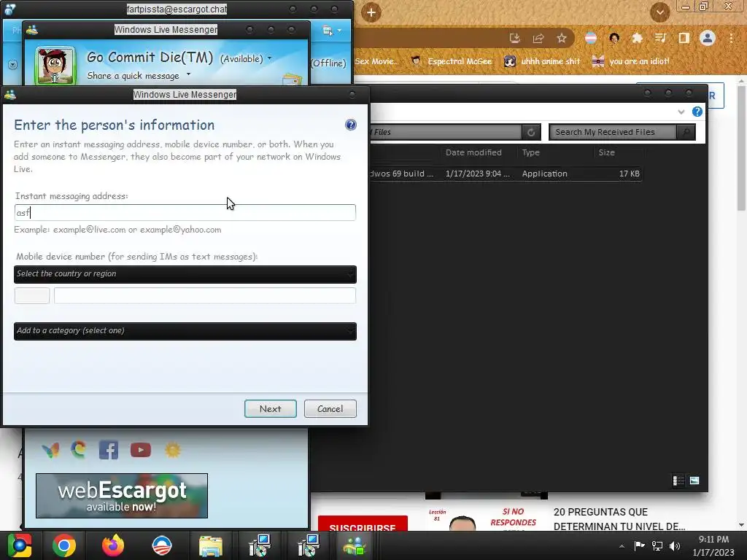Open a new Chrome tab
This screenshot has width=747, height=560.
click(371, 12)
